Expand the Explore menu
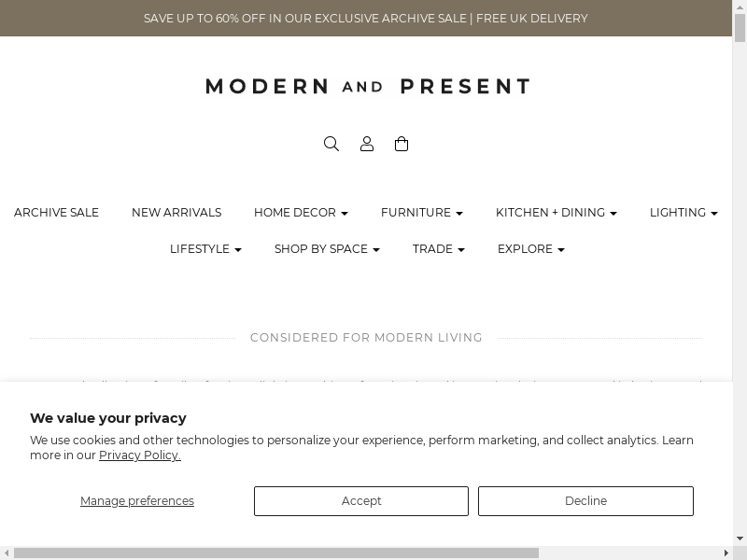The height and width of the screenshot is (560, 747). click(x=530, y=249)
